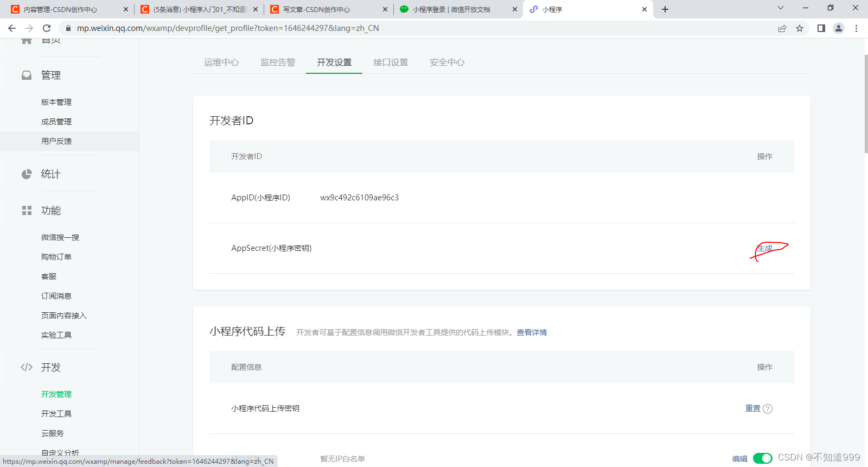Open 购物订单 in the sidebar
The image size is (868, 467).
[x=56, y=257]
